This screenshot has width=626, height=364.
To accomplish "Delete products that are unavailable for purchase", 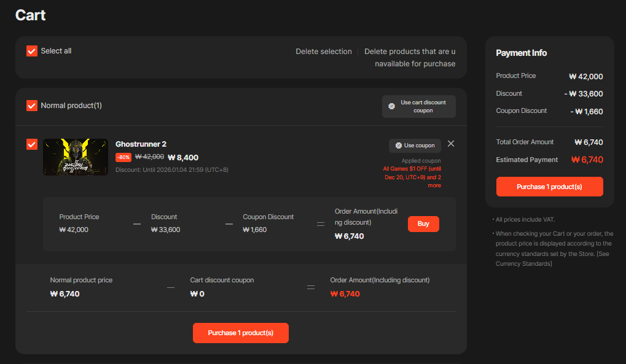I will (x=410, y=57).
